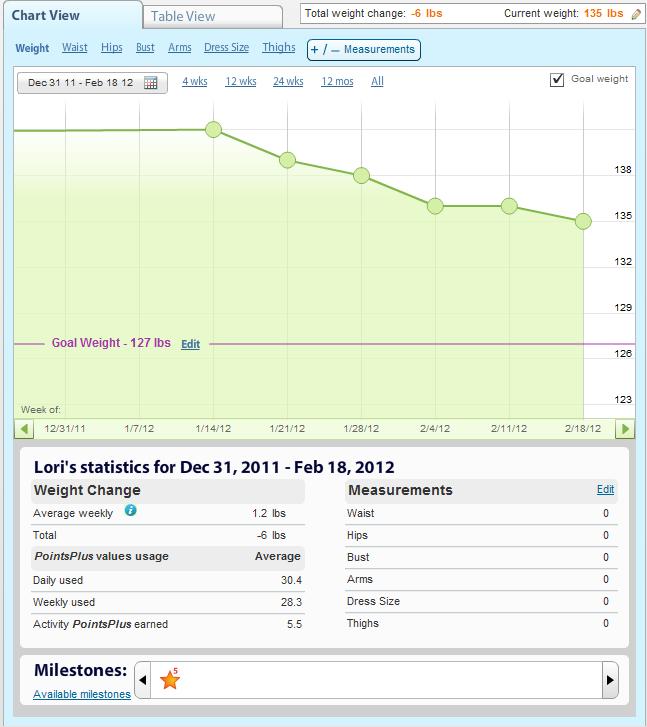This screenshot has width=647, height=727.
Task: Click the 2/18/12 data point on chart
Action: (x=583, y=221)
